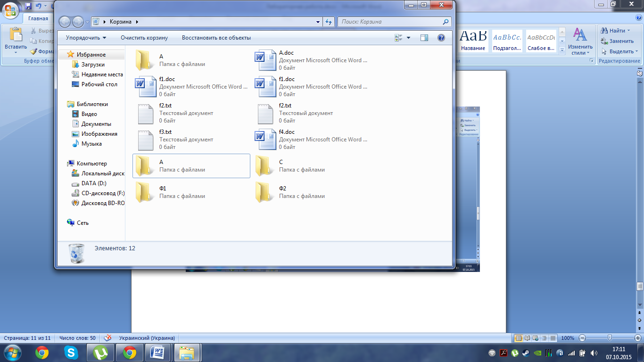Click the Cut scissors icon in Word
Viewport: 644px width, 362px height.
click(x=34, y=31)
